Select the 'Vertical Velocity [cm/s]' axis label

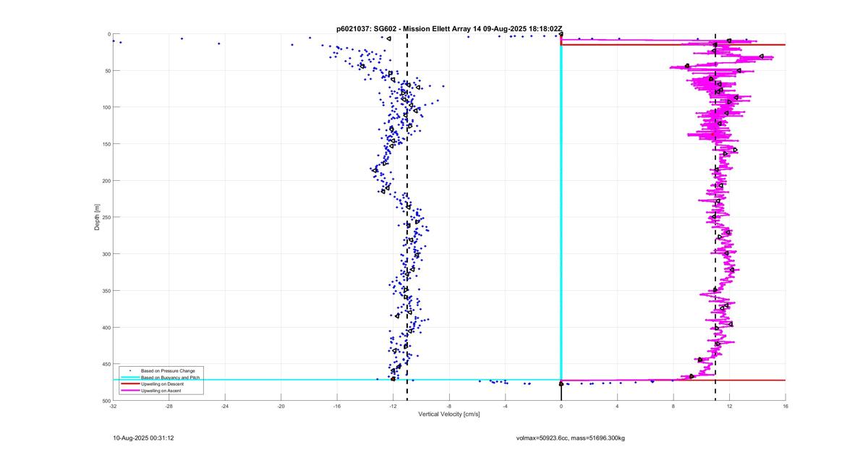click(x=449, y=415)
